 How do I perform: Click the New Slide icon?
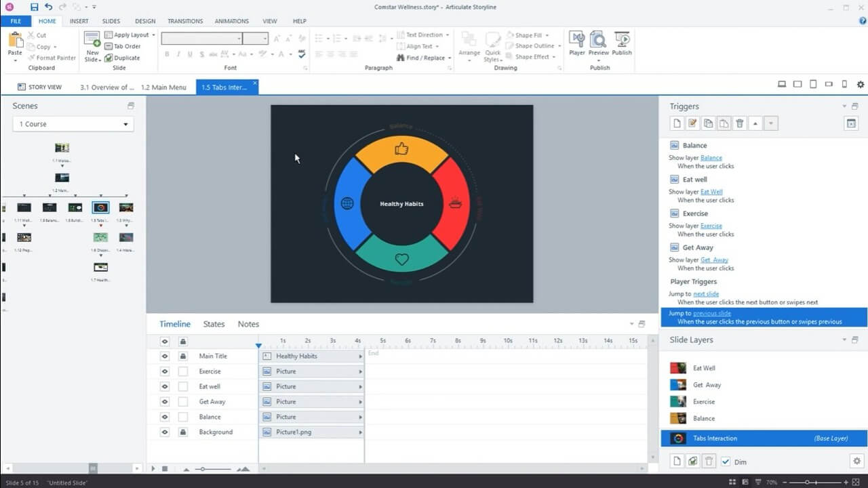(x=93, y=39)
